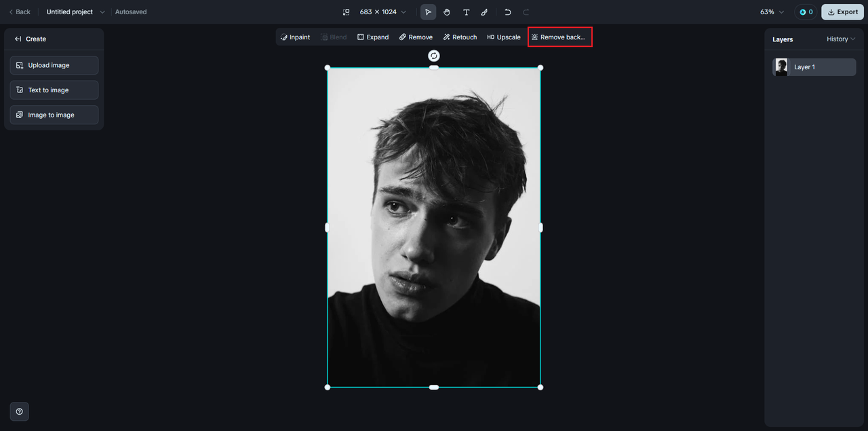Open the Expand tool
This screenshot has width=868, height=431.
373,37
